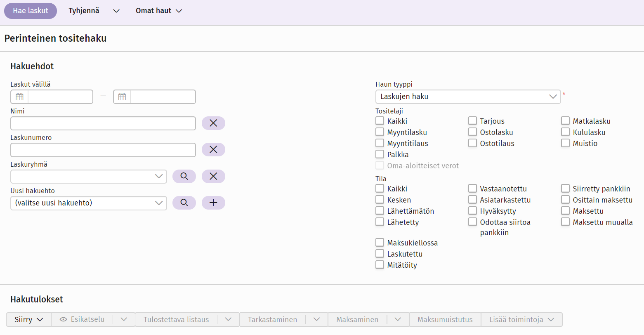
Task: Click the Maksaminen button
Action: click(x=357, y=319)
